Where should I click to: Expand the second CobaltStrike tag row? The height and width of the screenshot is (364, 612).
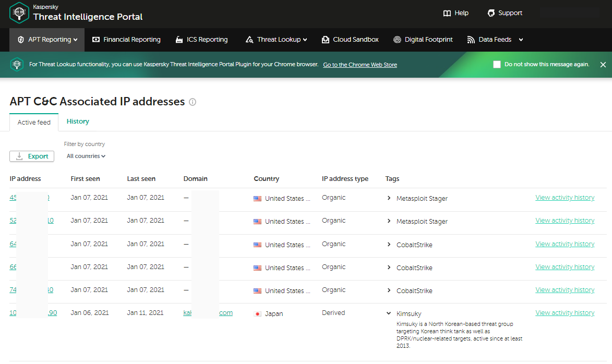pyautogui.click(x=389, y=267)
